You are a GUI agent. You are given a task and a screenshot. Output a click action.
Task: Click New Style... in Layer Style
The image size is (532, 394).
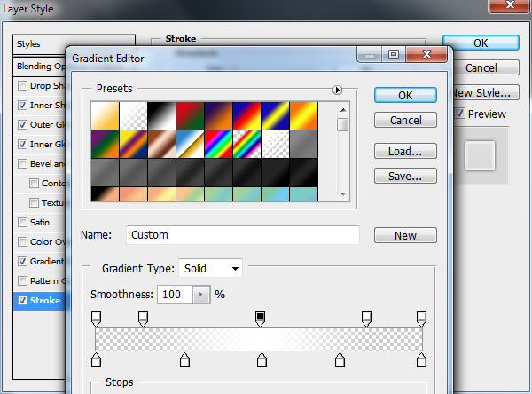(x=486, y=92)
